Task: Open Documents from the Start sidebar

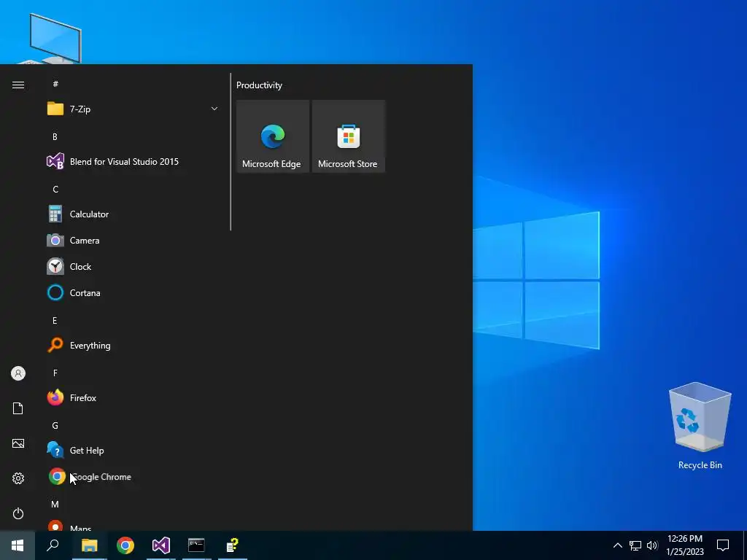Action: (x=18, y=408)
